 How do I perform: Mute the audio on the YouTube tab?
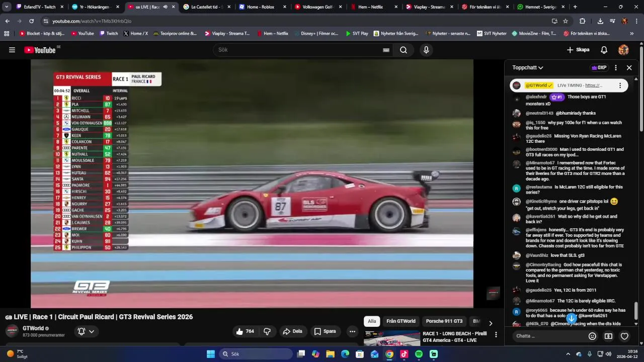coord(165,7)
